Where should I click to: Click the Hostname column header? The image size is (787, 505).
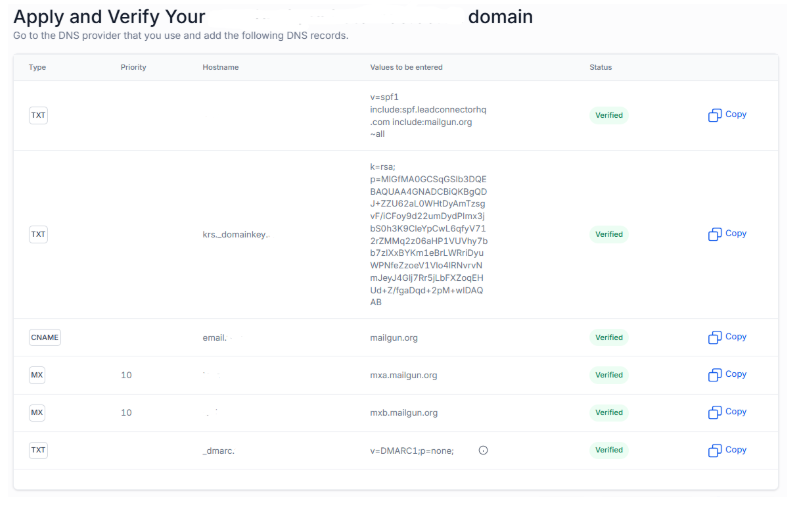pyautogui.click(x=221, y=67)
